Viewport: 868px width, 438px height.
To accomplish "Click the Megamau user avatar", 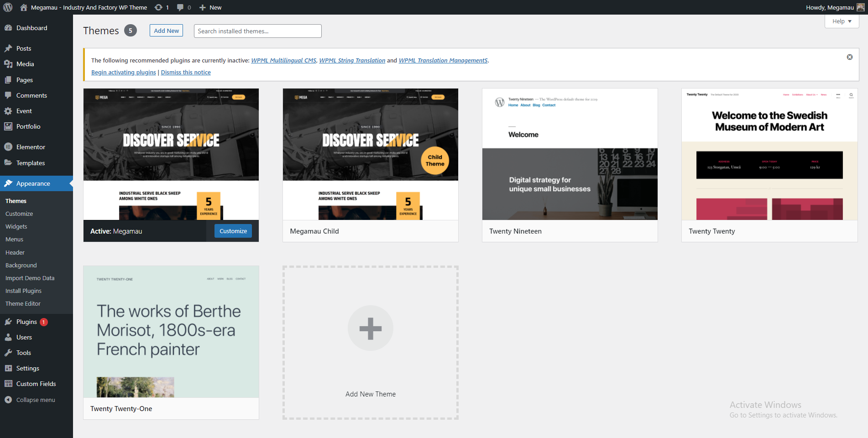I will coord(860,7).
